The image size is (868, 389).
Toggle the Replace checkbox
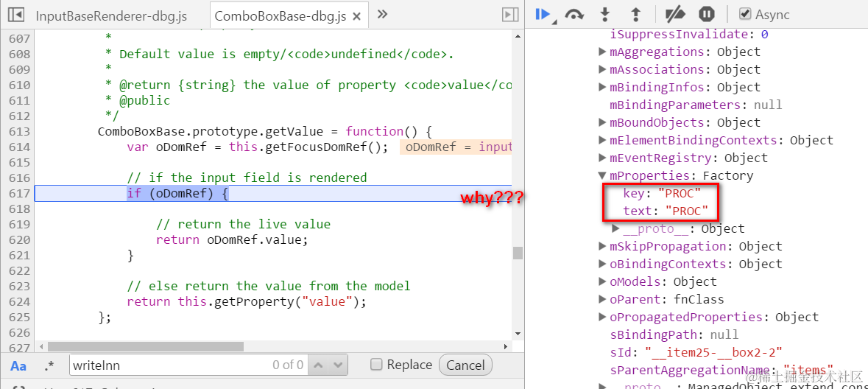(376, 365)
